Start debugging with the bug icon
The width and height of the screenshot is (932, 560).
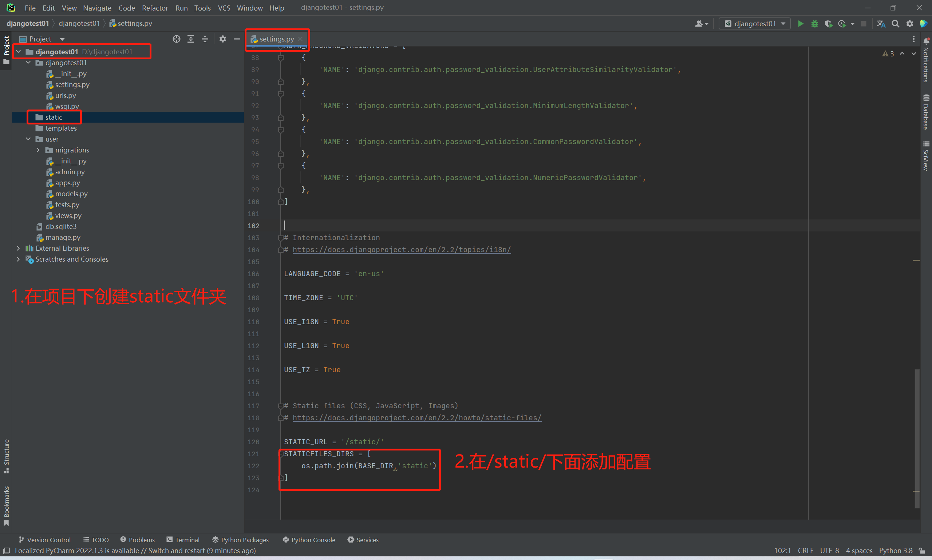point(815,24)
